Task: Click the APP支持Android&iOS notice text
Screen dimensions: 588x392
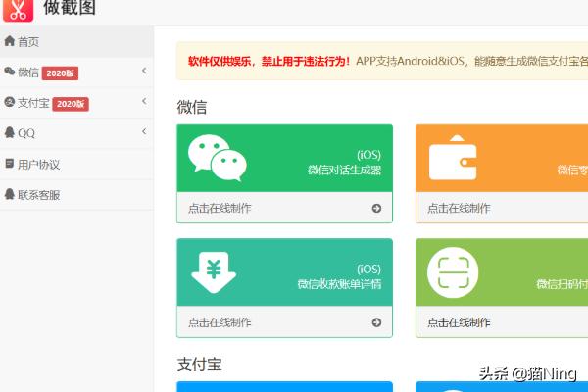Action: pyautogui.click(x=471, y=61)
